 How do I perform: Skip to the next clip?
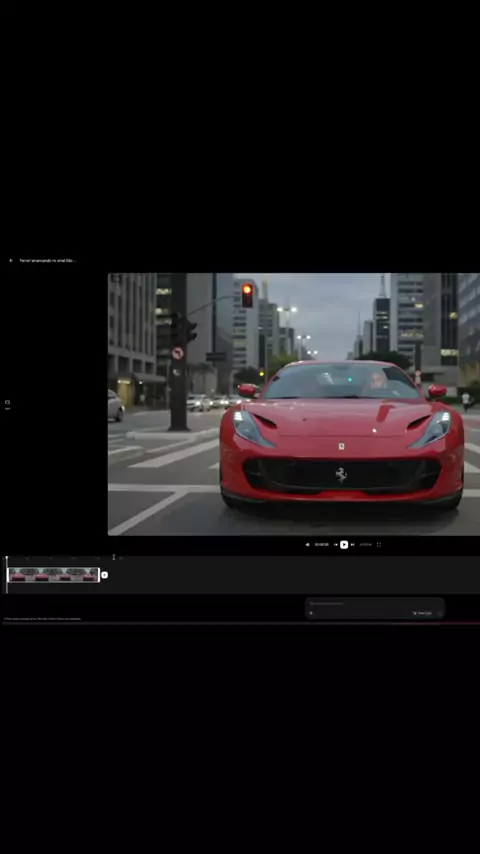[x=353, y=544]
